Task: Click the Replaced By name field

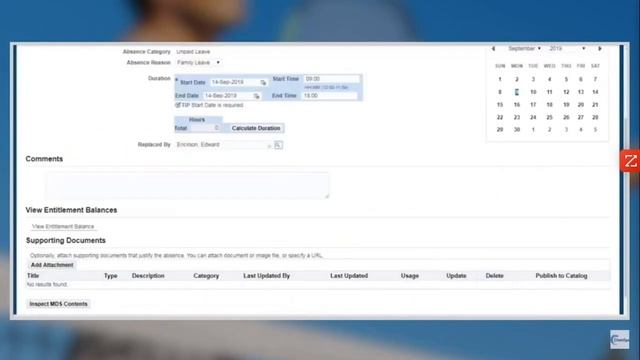Action: [x=223, y=145]
